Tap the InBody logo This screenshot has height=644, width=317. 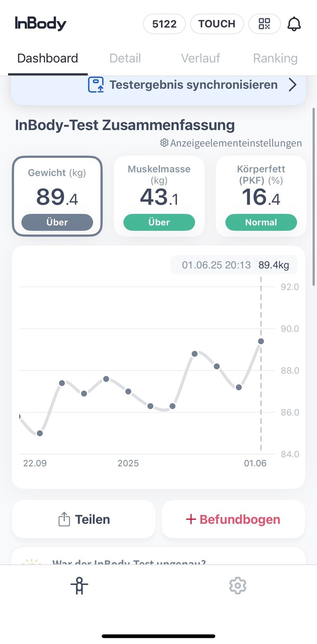coord(40,24)
